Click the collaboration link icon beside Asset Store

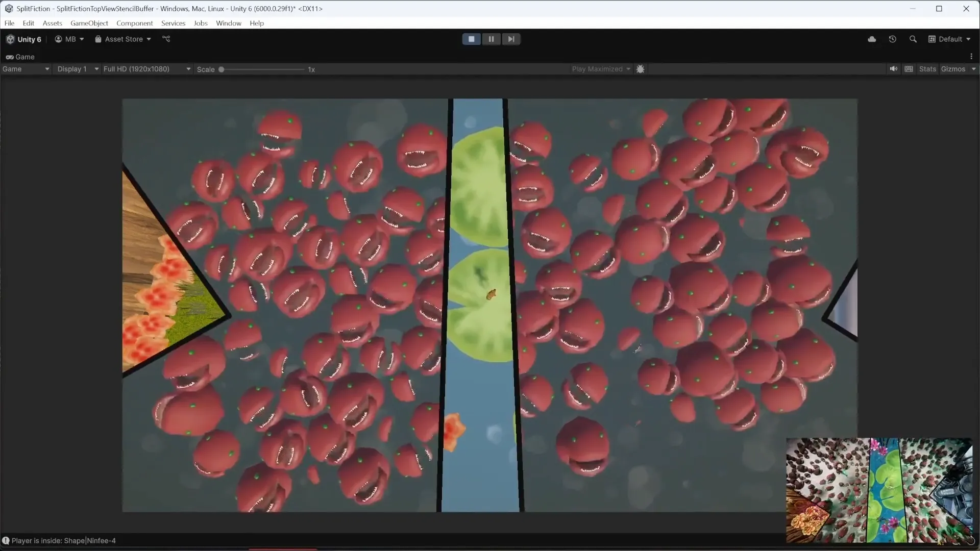tap(166, 39)
